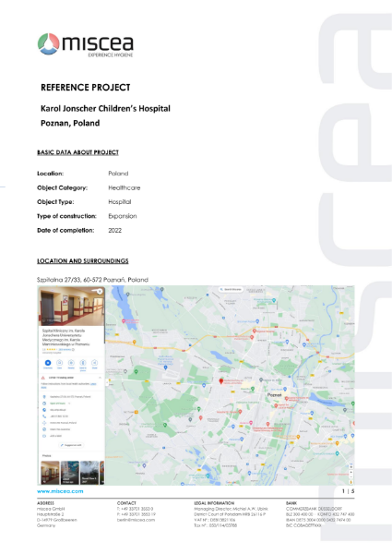392x554 pixels.
Task: Click the globe website icon row
Action: pos(44,410)
